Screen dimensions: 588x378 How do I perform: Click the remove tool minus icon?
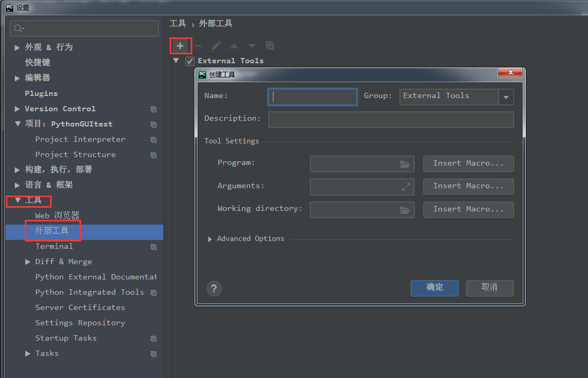[198, 46]
